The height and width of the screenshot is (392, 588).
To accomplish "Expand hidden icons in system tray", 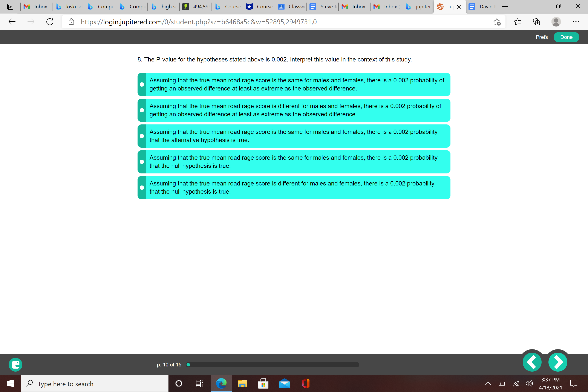I will [x=488, y=383].
